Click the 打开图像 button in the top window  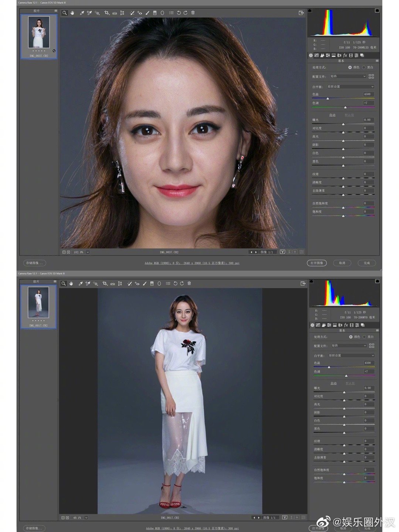[317, 263]
